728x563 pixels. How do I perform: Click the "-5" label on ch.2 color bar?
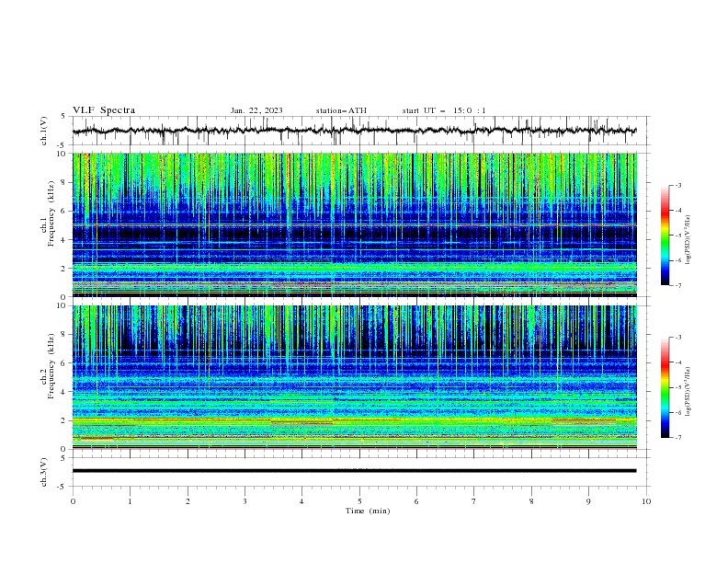point(677,387)
